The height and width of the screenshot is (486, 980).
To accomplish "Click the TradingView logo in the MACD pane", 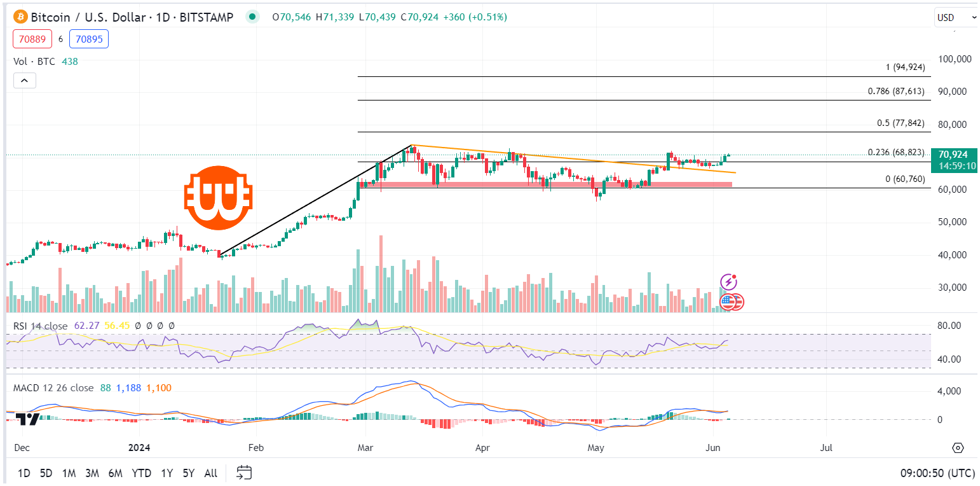I will [27, 419].
